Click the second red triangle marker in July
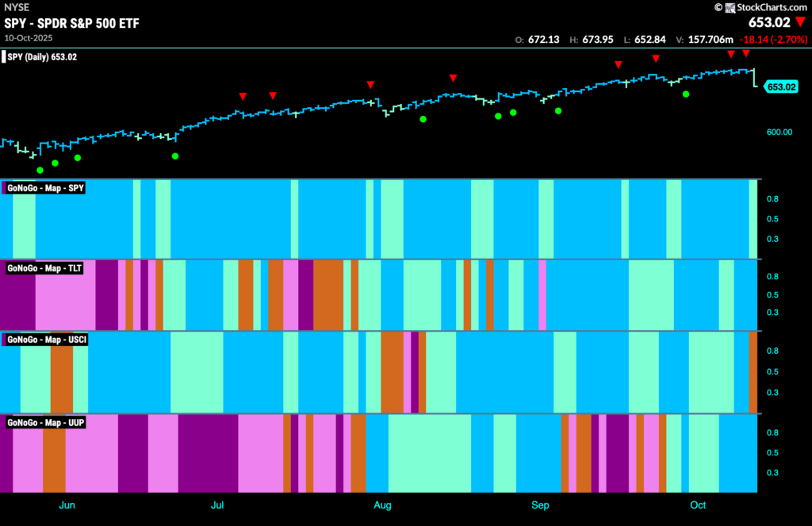Screen dimensions: 812x526 [273, 95]
